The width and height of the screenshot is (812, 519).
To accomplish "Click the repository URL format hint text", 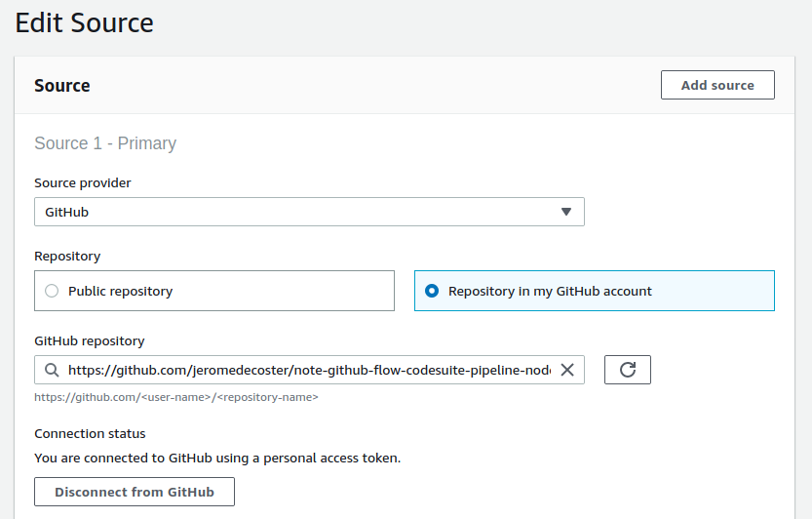I will (x=176, y=397).
